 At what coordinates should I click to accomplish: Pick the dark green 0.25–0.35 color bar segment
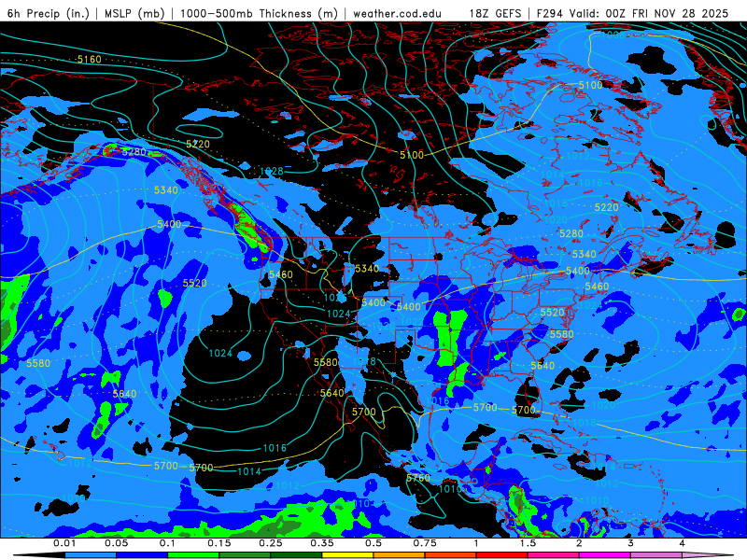point(296,555)
